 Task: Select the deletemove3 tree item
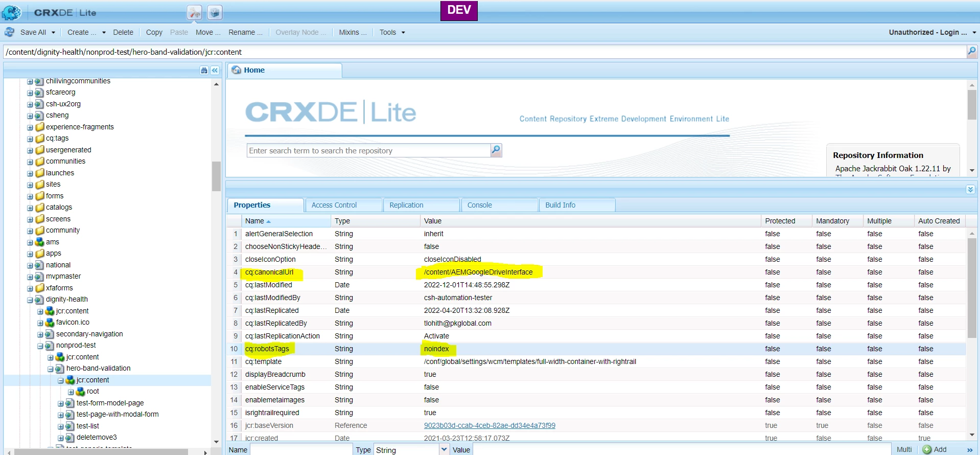coord(97,437)
